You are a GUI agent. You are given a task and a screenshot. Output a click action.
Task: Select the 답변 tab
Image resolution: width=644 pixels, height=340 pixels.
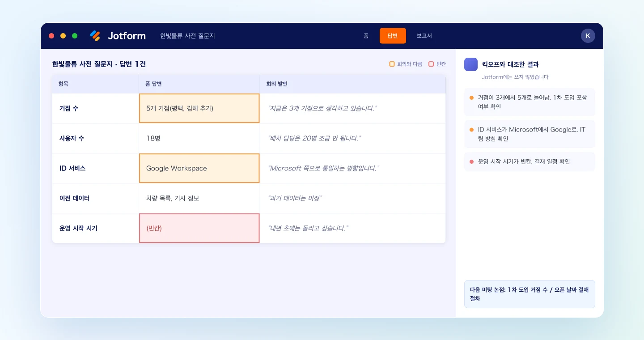[x=393, y=36]
